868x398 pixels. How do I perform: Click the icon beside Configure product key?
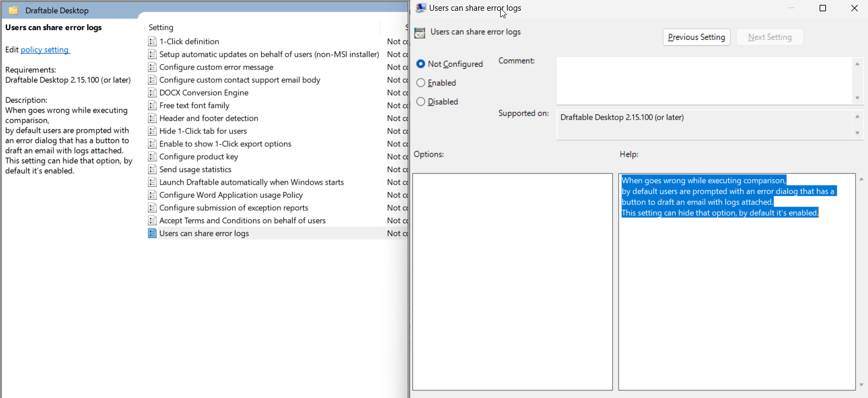[152, 157]
